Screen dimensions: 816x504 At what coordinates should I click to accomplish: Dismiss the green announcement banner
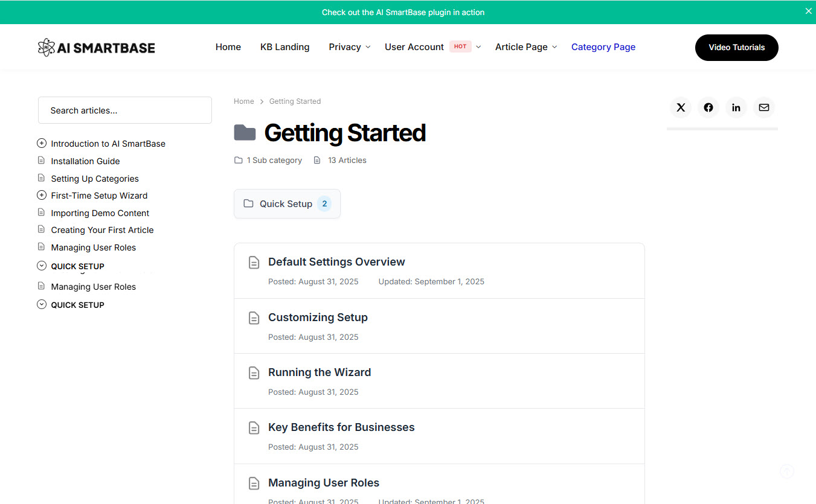point(809,11)
